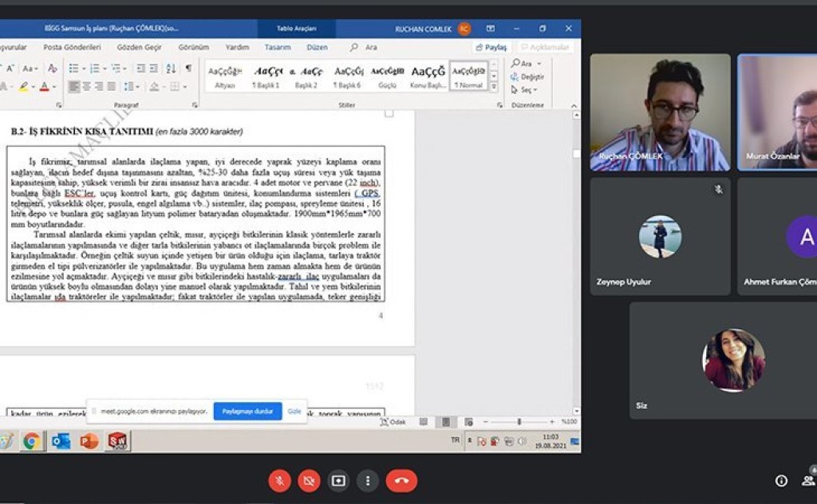Open Yardım ribbon tab
The image size is (817, 504).
[x=237, y=47]
